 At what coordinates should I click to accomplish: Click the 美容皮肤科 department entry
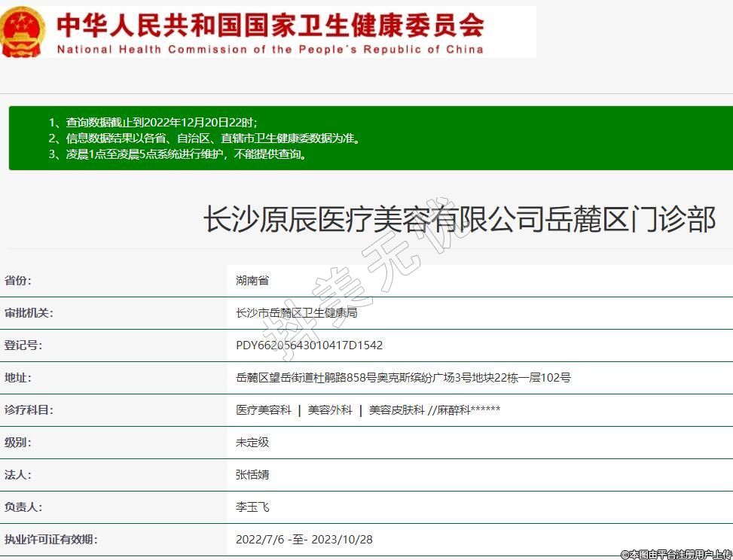(396, 410)
